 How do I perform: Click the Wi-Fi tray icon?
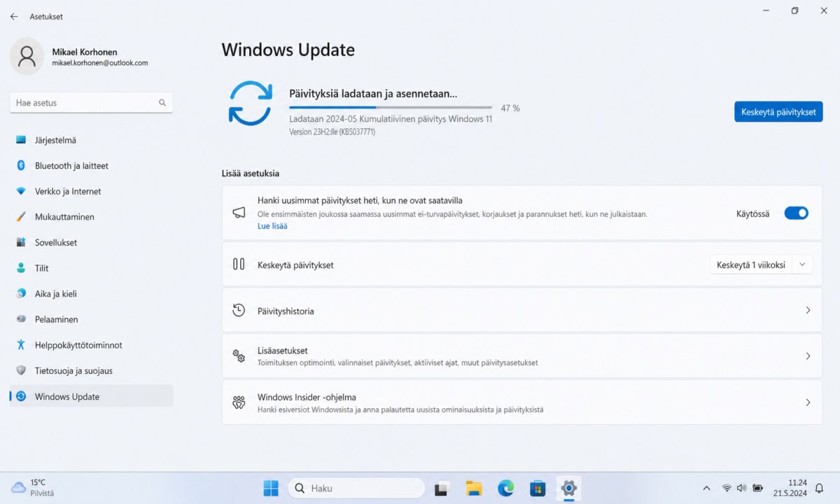pyautogui.click(x=727, y=488)
